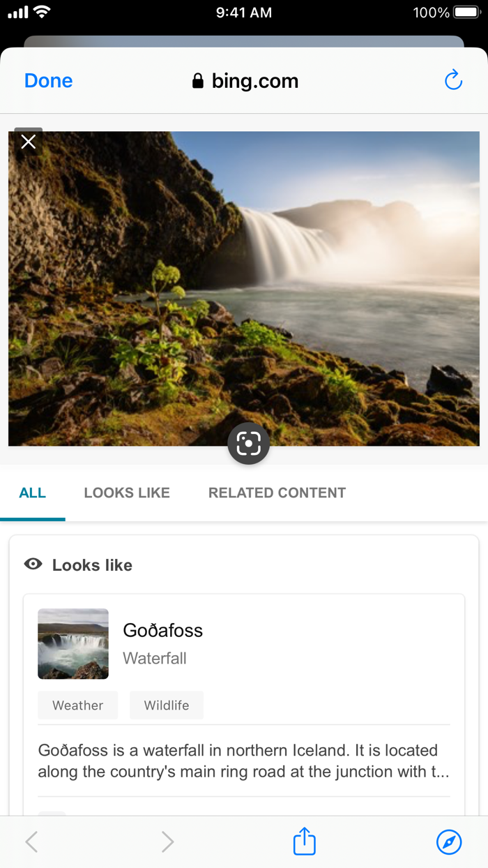Open the Share sheet icon
Viewport: 488px width, 868px height.
coord(304,841)
